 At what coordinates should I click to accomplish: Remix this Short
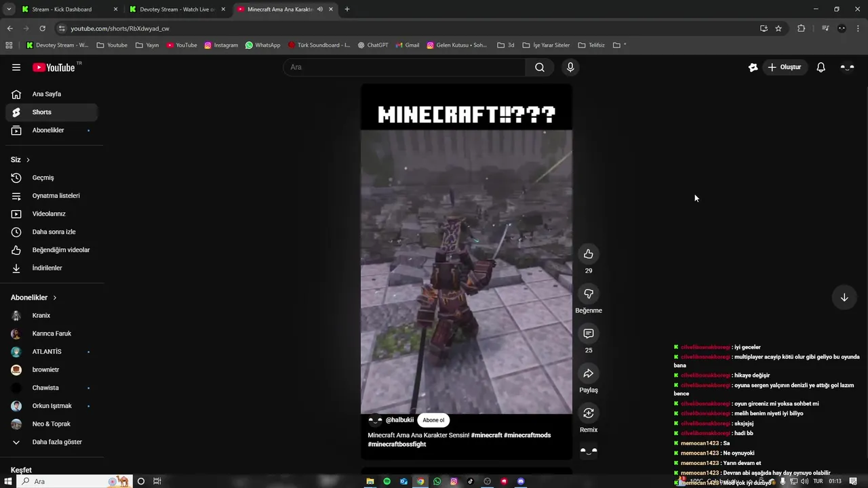589,413
